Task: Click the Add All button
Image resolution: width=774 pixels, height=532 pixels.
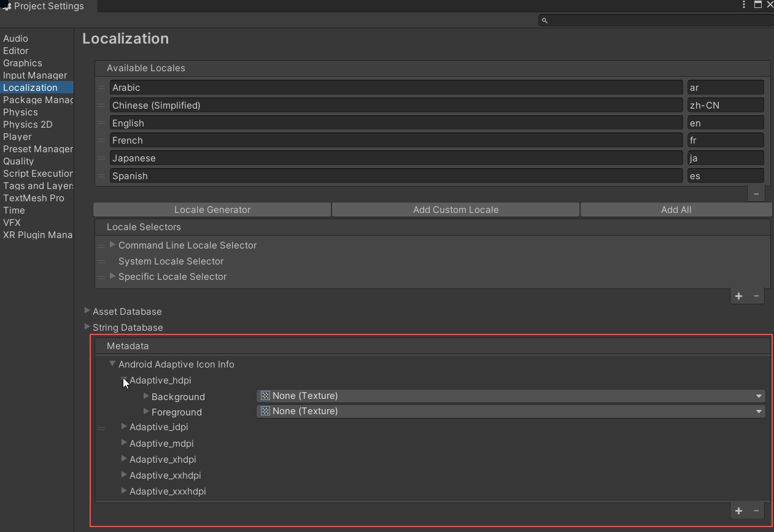Action: pyautogui.click(x=676, y=210)
